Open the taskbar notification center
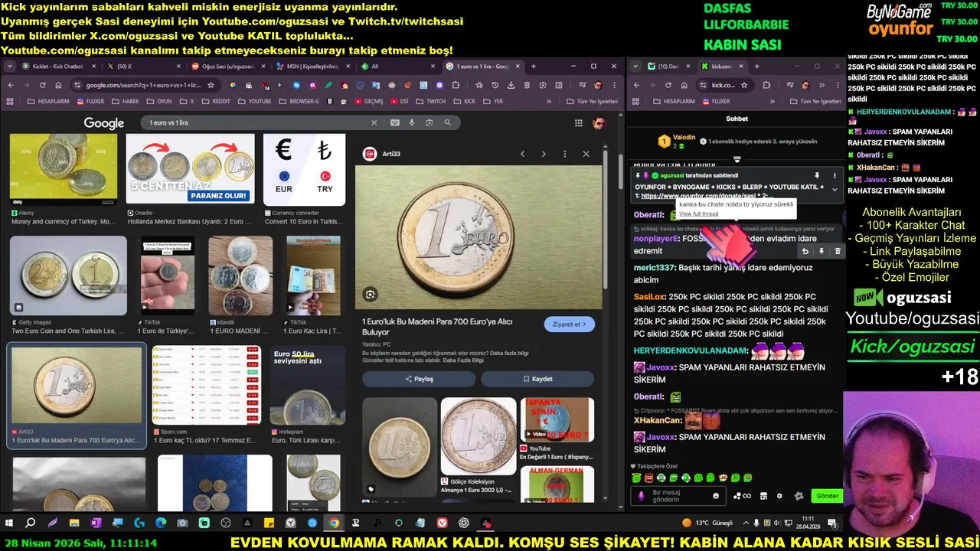Viewport: 980px width, 551px height. (831, 523)
